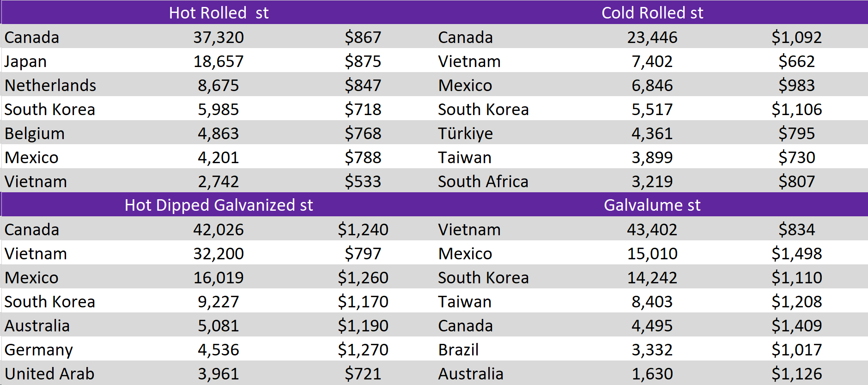
Task: Click the Japan row label
Action: (26, 61)
